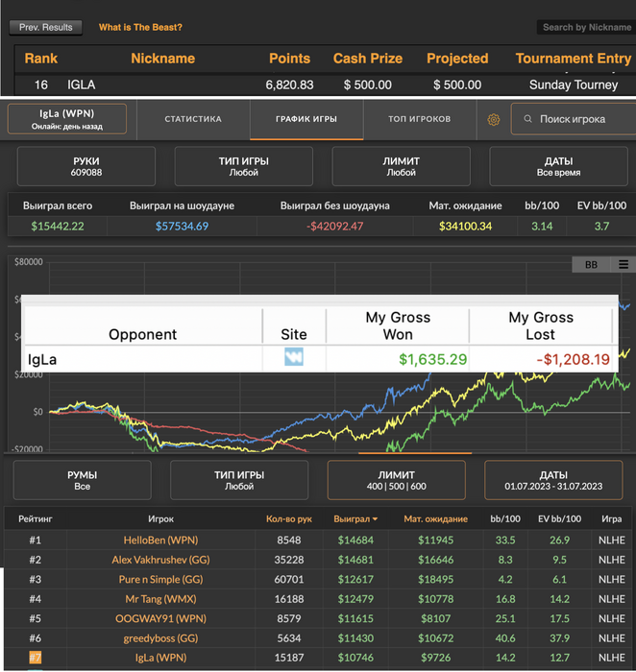Open the РУМЫ Все filter
This screenshot has width=636, height=672.
click(x=82, y=480)
